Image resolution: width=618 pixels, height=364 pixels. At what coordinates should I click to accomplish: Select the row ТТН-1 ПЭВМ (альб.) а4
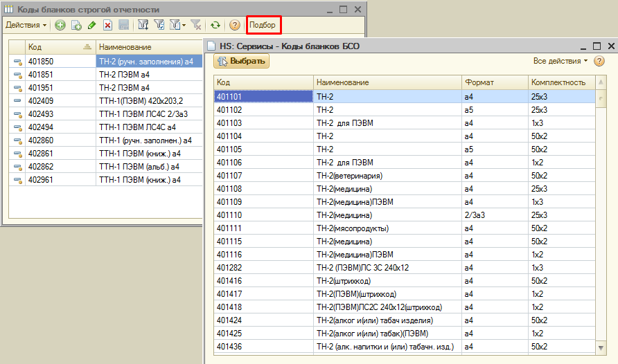(105, 167)
